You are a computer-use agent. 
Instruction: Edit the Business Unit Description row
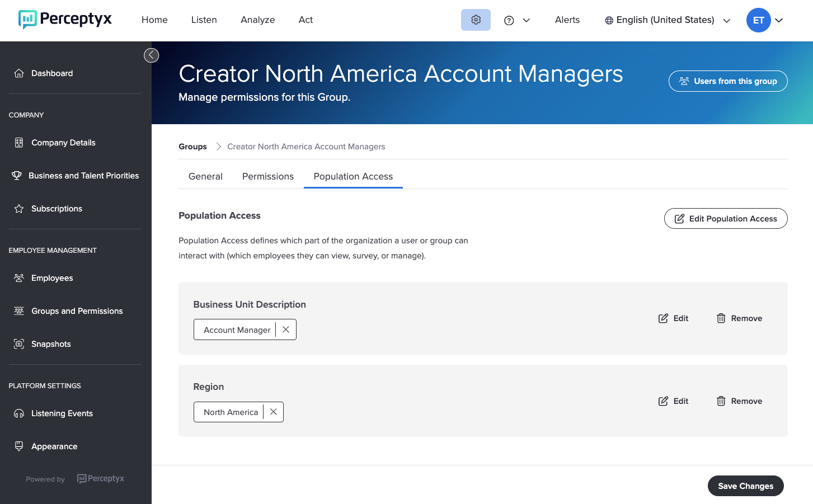tap(674, 318)
